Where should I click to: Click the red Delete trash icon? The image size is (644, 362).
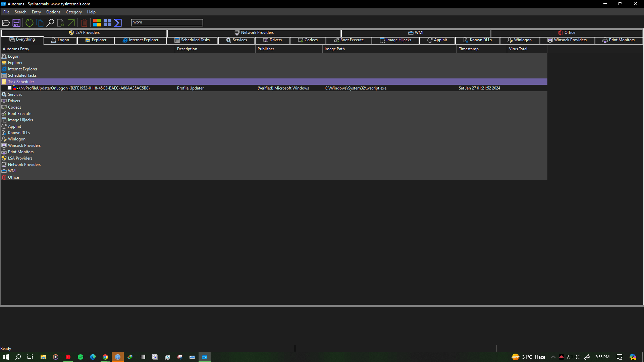click(x=84, y=23)
